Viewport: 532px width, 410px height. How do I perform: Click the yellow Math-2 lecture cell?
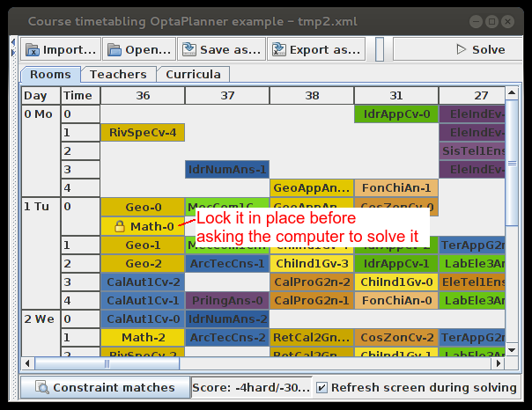[x=143, y=337]
